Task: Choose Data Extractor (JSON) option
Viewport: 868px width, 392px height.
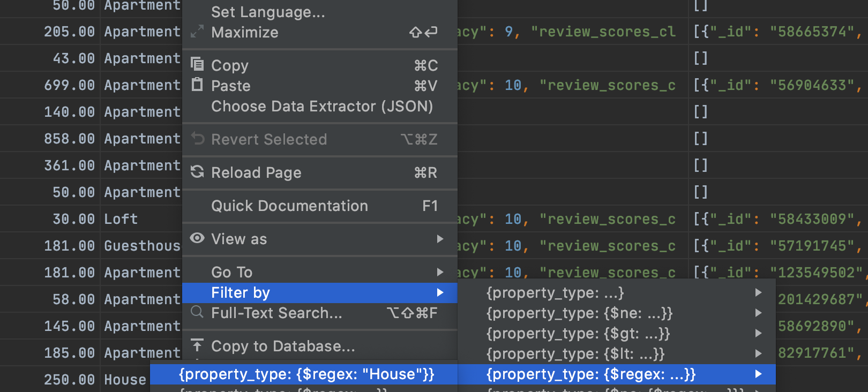Action: [x=321, y=106]
